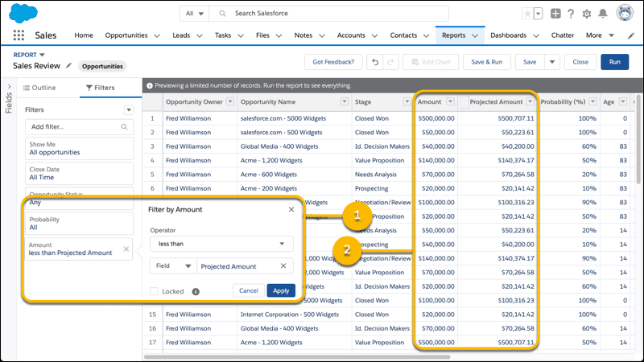644x362 pixels.
Task: Switch to the Filters tab
Action: coord(100,88)
